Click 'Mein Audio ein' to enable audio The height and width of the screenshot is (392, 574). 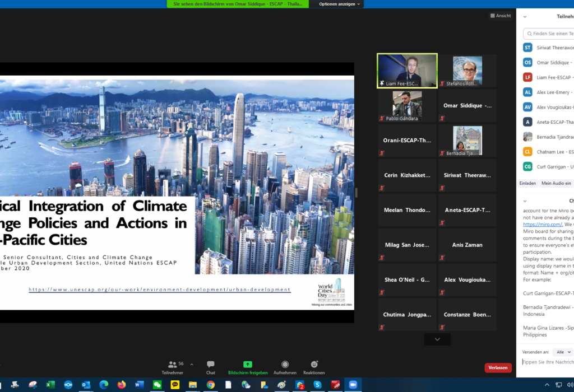[556, 183]
